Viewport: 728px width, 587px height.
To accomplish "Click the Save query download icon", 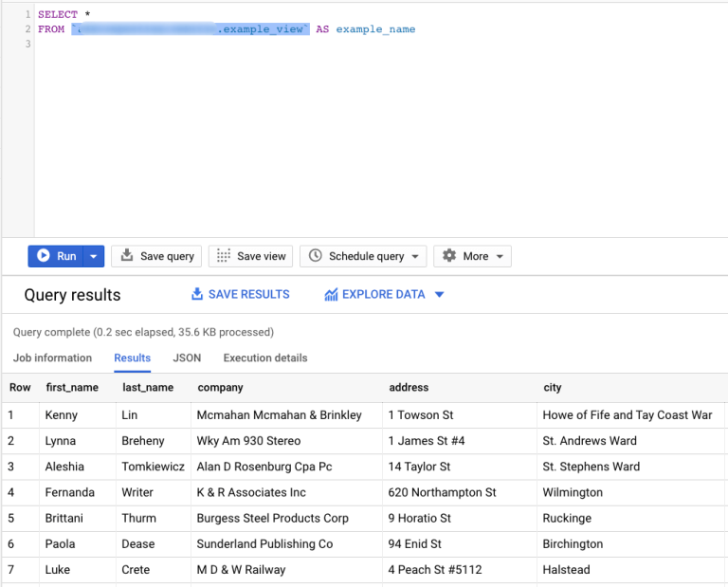I will pos(127,256).
